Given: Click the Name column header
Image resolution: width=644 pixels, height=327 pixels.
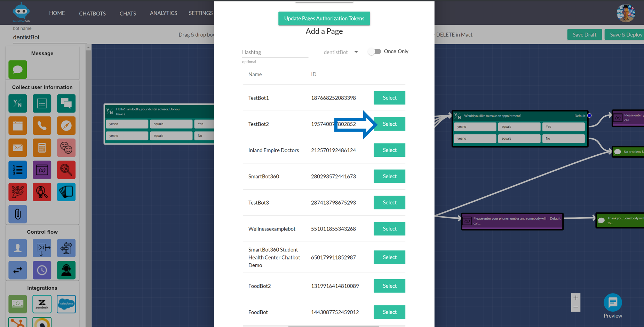Looking at the screenshot, I should [x=255, y=74].
